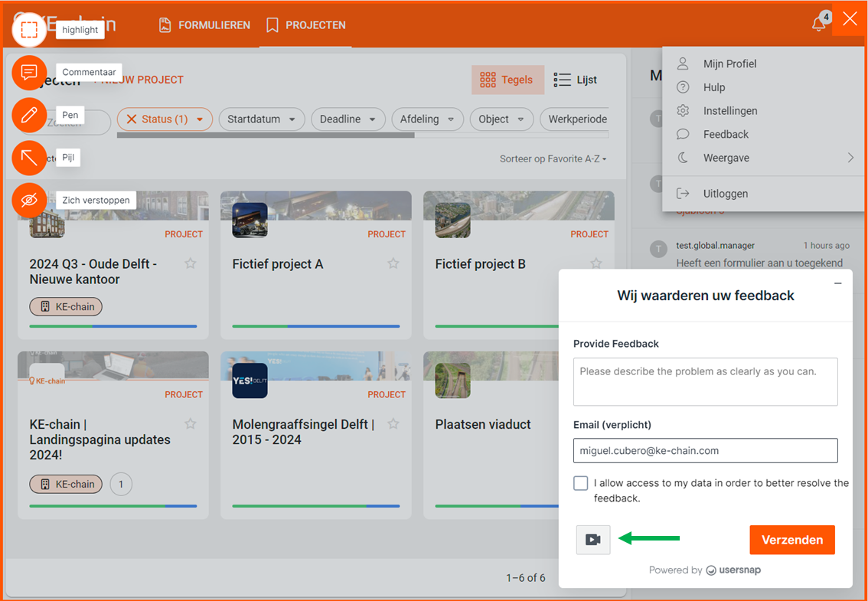The image size is (868, 601).
Task: Switch to Lijst view
Action: [576, 80]
